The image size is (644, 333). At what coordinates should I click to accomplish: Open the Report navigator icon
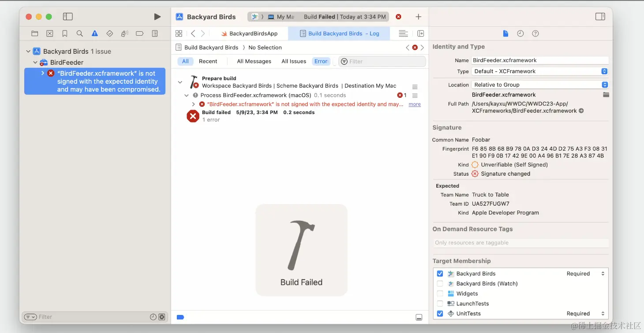click(155, 33)
